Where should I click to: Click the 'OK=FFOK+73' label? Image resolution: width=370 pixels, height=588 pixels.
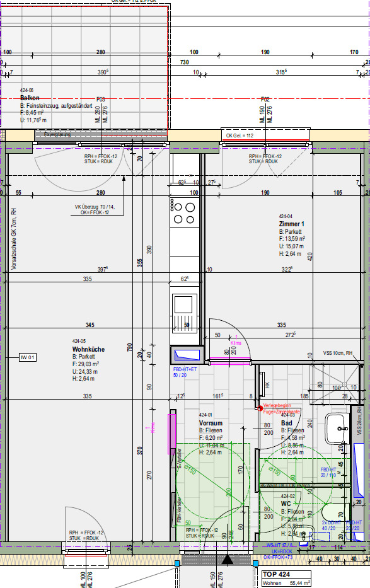[x=278, y=557]
